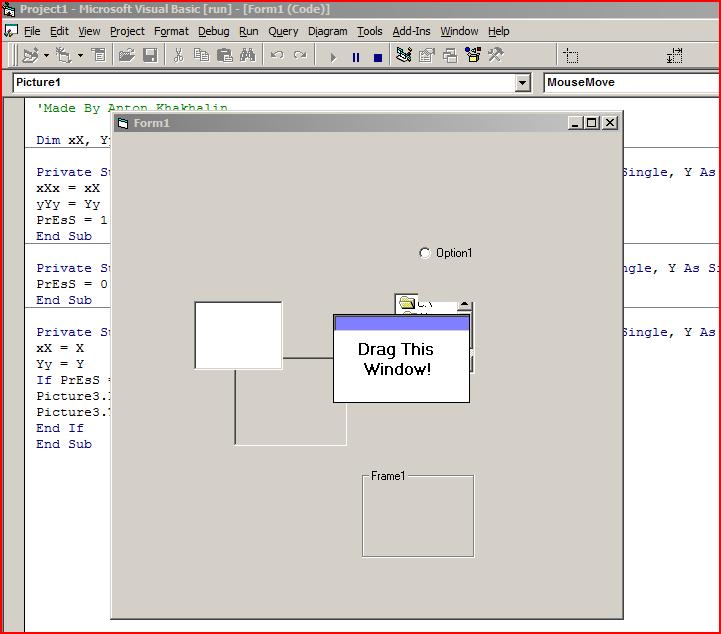
Task: Open the Properties Window toolbar icon
Action: pos(427,56)
